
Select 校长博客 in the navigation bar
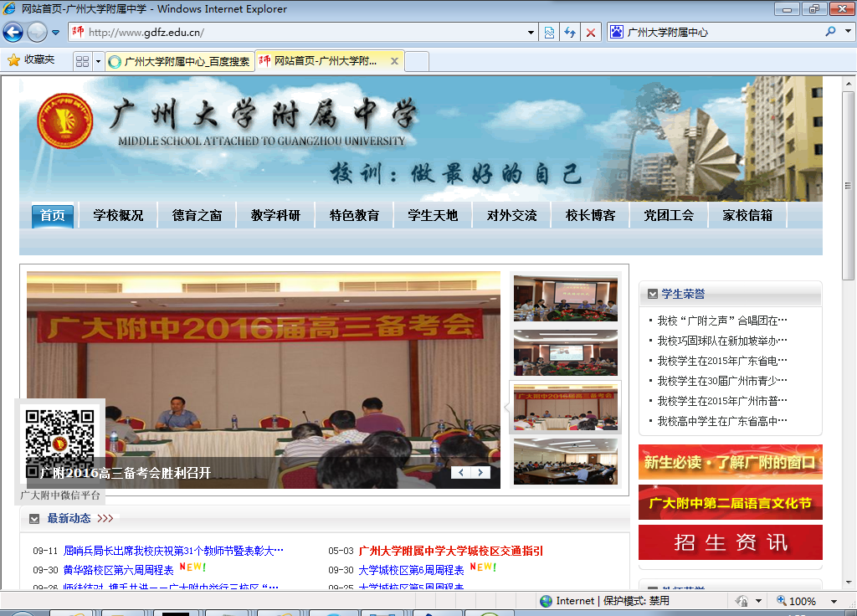590,215
